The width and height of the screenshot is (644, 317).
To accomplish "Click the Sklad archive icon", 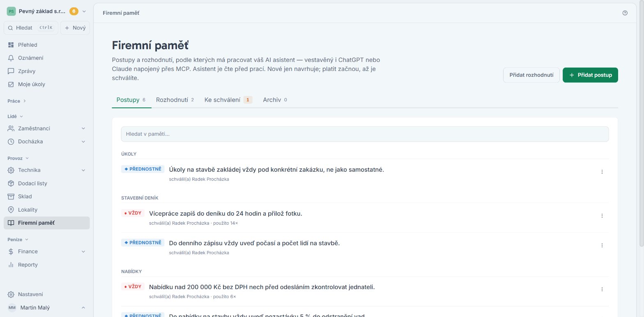I will pos(11,196).
